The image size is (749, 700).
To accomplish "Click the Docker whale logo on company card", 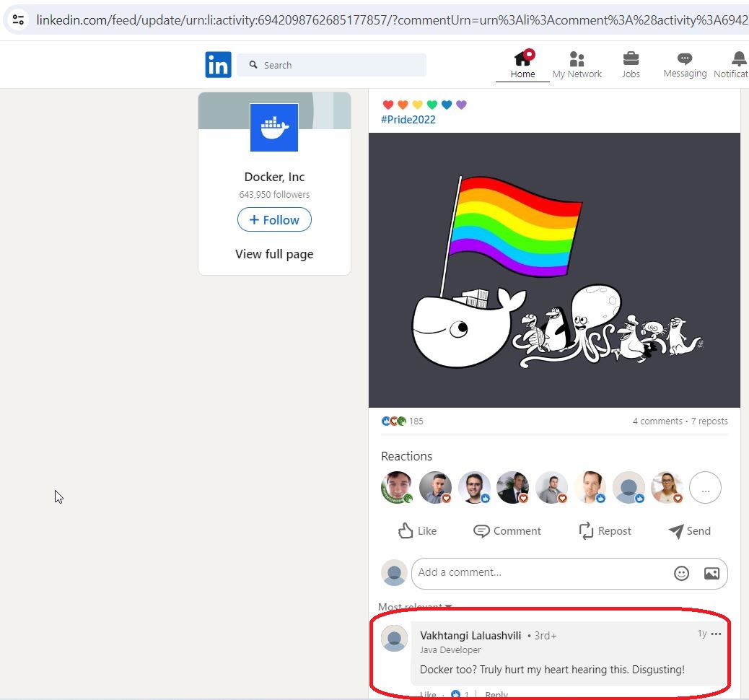I will point(274,128).
